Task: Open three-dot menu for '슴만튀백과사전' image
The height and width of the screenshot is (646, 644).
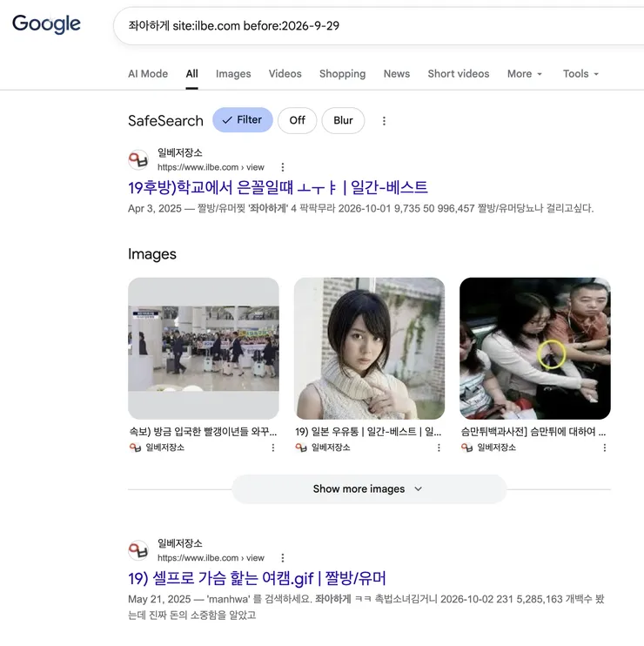Action: pyautogui.click(x=605, y=447)
